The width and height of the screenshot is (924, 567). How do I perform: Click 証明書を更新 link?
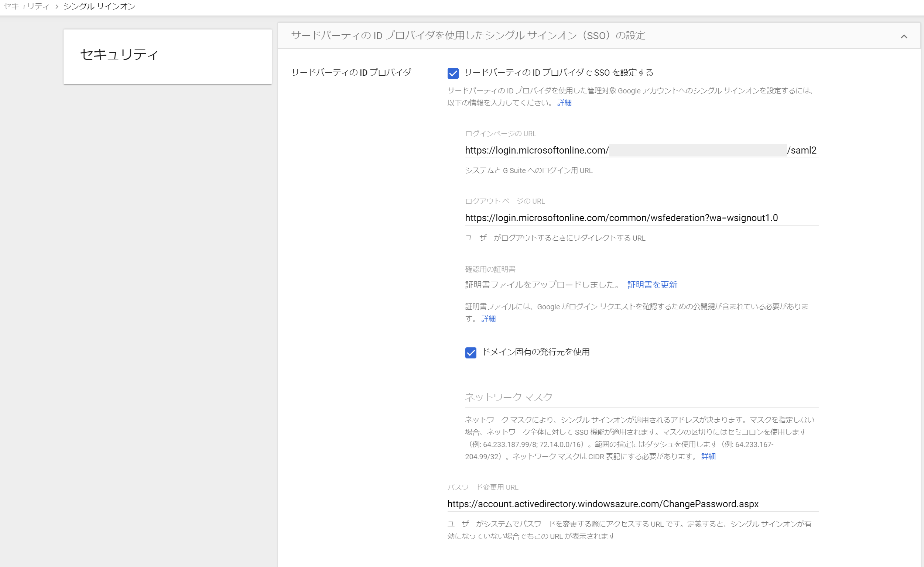pos(652,285)
